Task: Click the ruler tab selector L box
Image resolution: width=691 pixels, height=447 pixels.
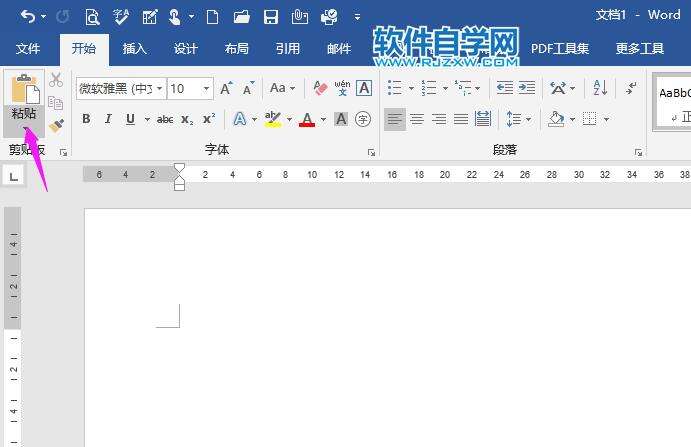Action: [x=14, y=177]
